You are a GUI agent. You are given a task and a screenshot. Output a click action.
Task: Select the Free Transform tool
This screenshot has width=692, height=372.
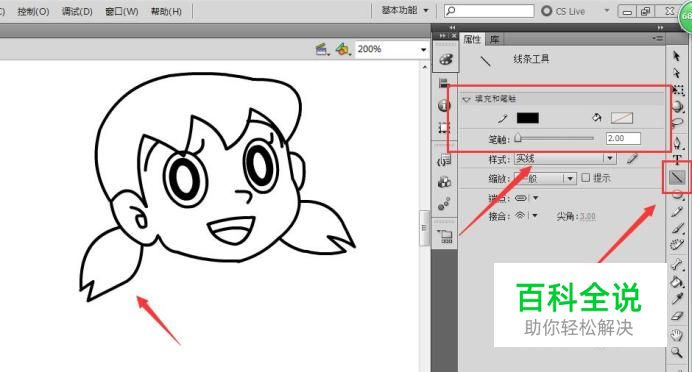pyautogui.click(x=678, y=90)
